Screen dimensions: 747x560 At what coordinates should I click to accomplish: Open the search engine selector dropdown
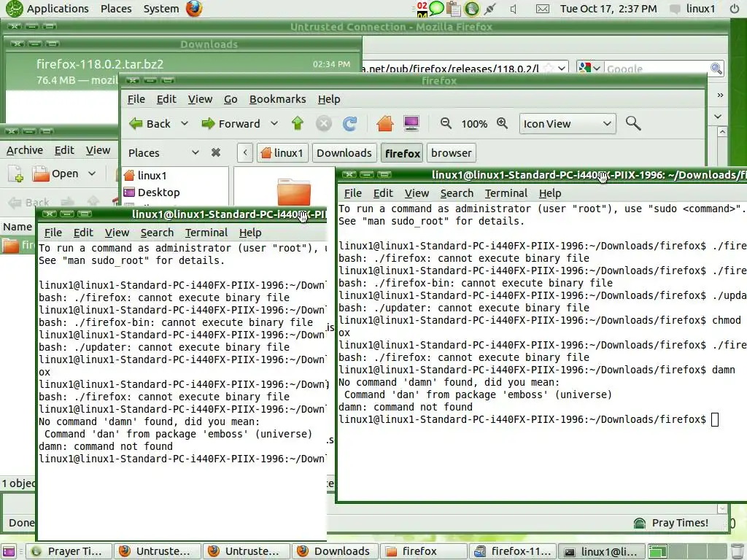point(589,68)
